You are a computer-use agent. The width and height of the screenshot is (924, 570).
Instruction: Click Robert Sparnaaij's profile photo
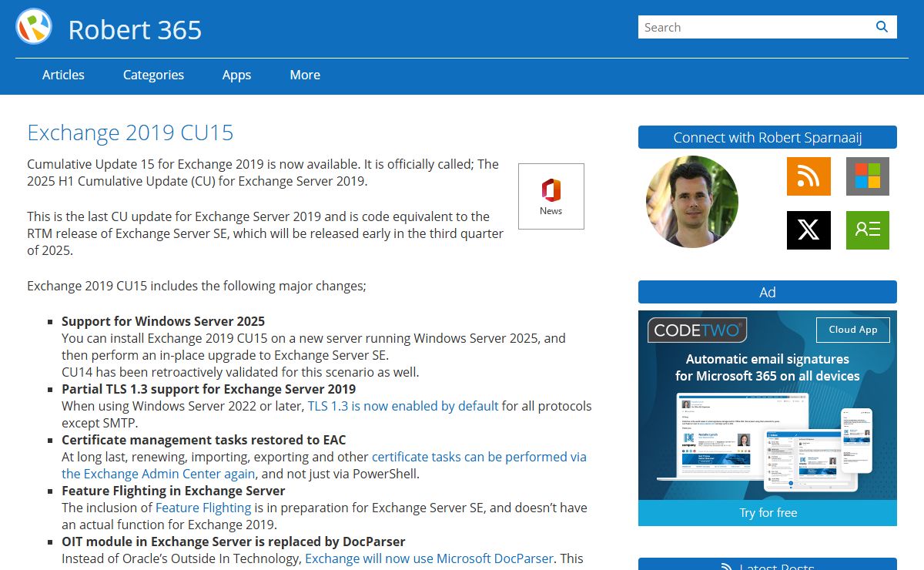tap(692, 201)
